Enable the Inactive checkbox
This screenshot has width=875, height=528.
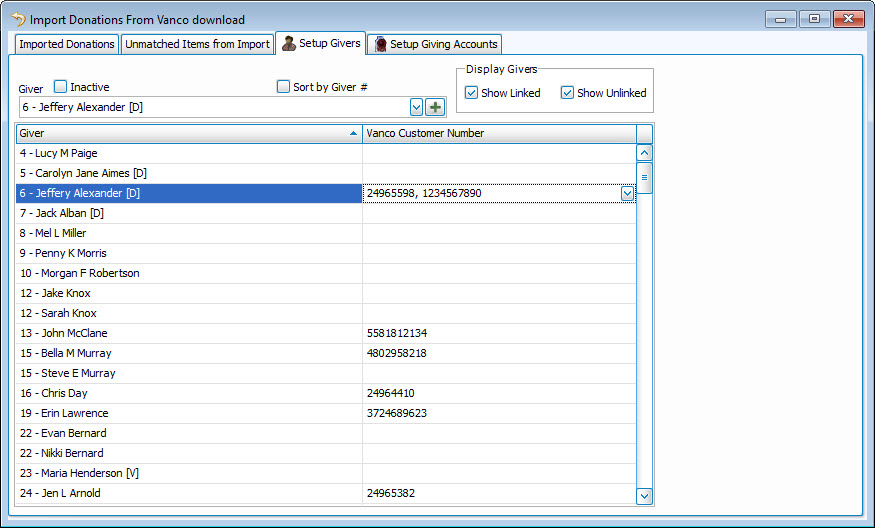pos(61,87)
